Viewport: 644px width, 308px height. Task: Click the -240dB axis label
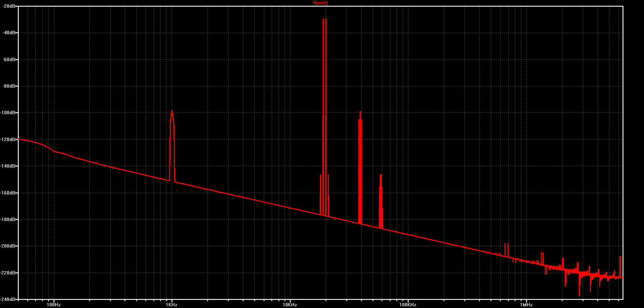(8, 299)
